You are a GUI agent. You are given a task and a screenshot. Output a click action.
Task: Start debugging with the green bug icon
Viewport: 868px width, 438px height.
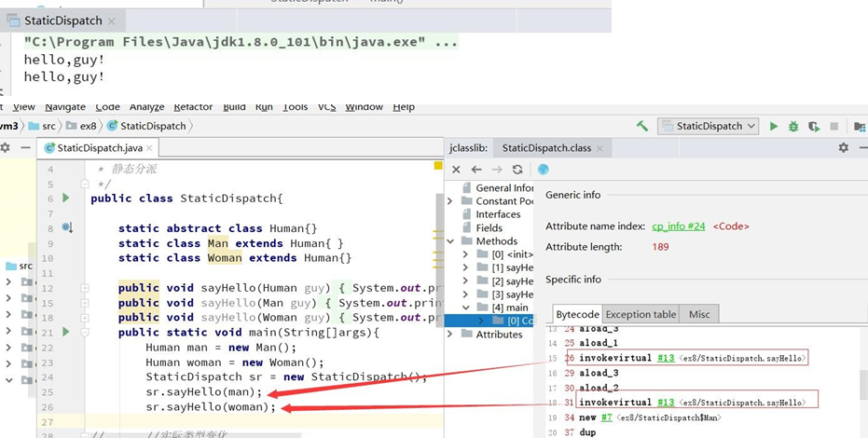793,126
